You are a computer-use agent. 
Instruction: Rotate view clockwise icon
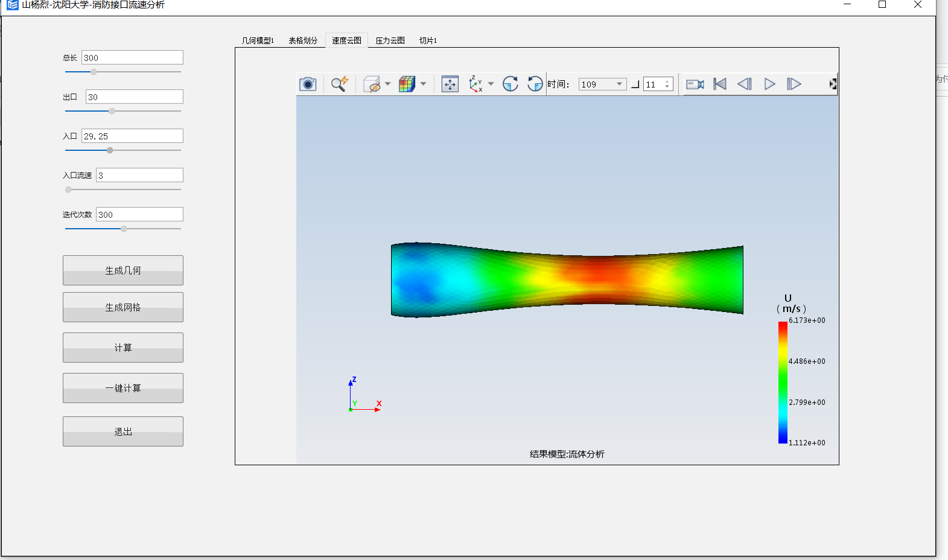pyautogui.click(x=511, y=84)
